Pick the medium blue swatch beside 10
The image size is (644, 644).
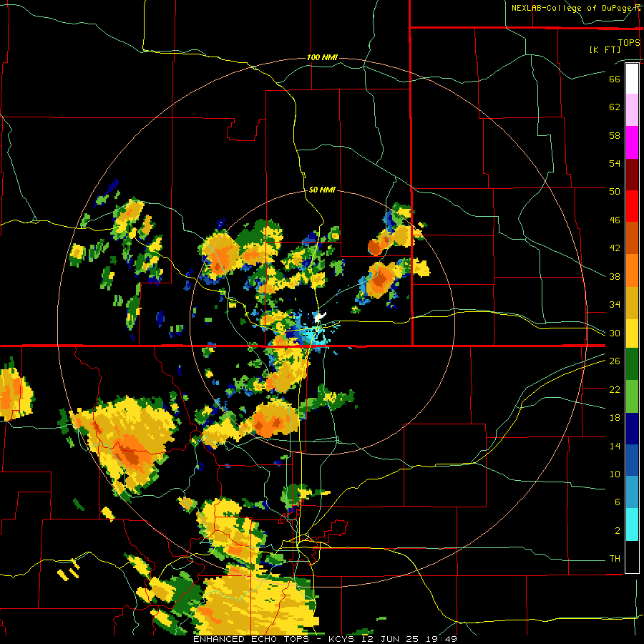coord(632,460)
